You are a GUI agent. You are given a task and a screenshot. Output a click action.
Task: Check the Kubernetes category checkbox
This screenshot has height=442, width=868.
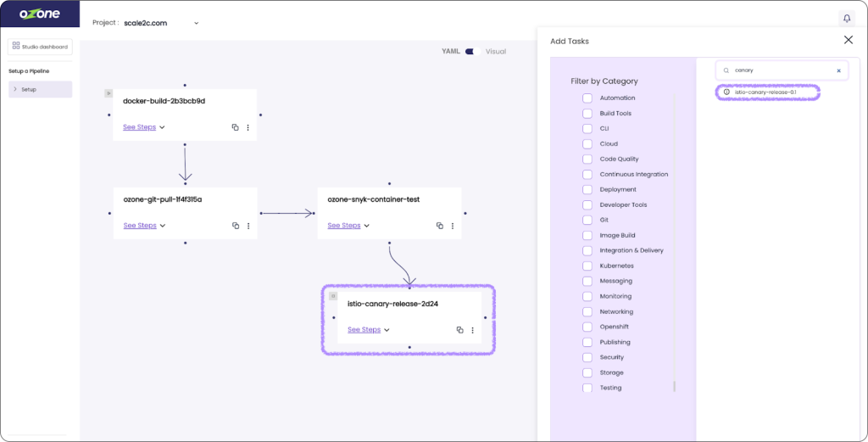click(x=587, y=266)
